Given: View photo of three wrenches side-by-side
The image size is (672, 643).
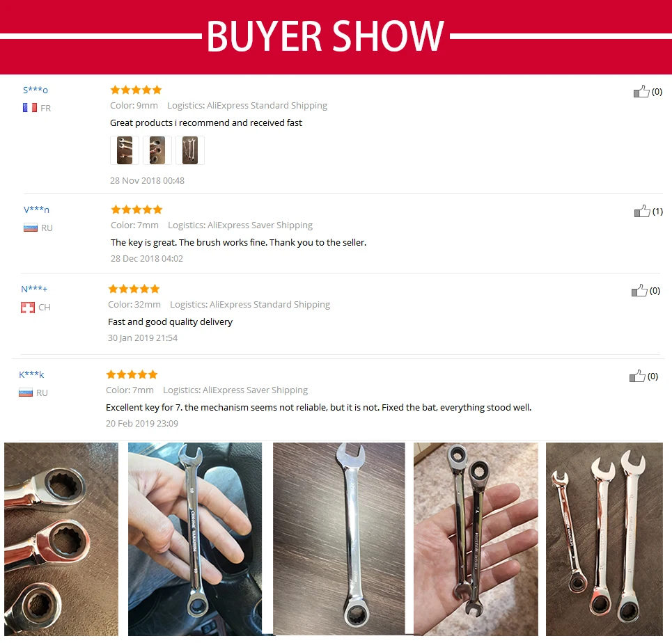Looking at the screenshot, I should tap(604, 539).
